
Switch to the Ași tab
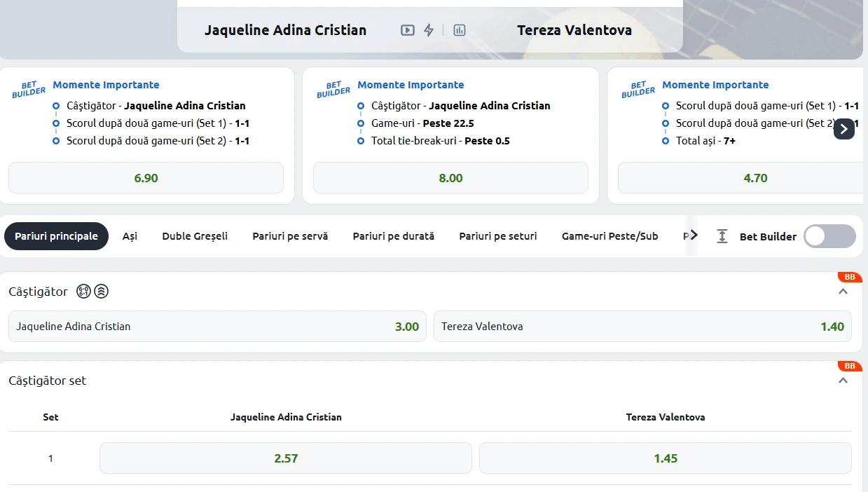[130, 236]
